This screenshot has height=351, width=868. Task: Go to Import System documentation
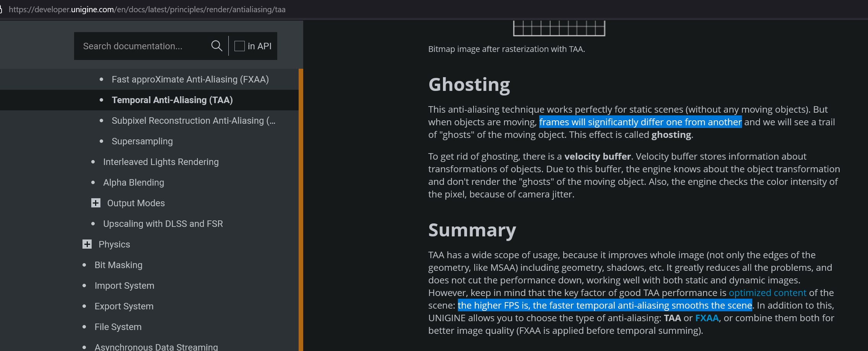[124, 286]
